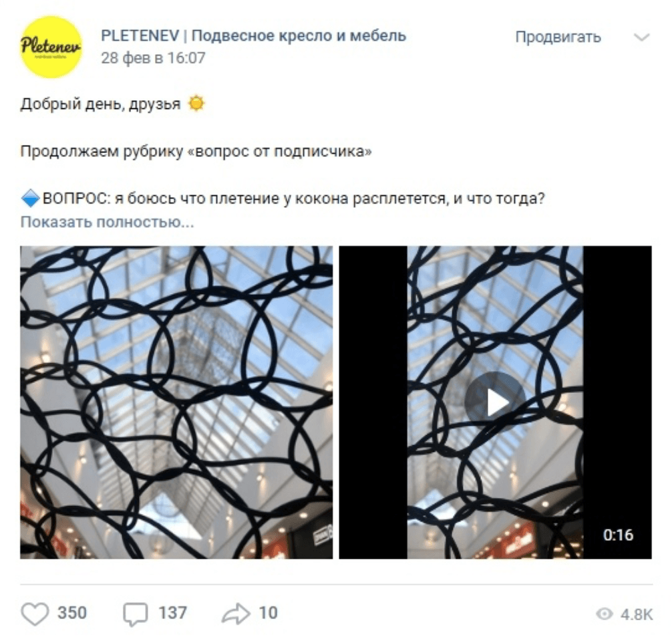Click Продвигать to promote the post
This screenshot has width=672, height=643.
[558, 37]
